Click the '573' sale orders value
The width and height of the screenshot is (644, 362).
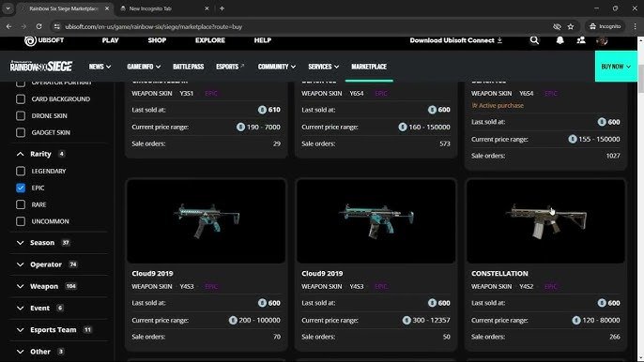click(x=445, y=143)
